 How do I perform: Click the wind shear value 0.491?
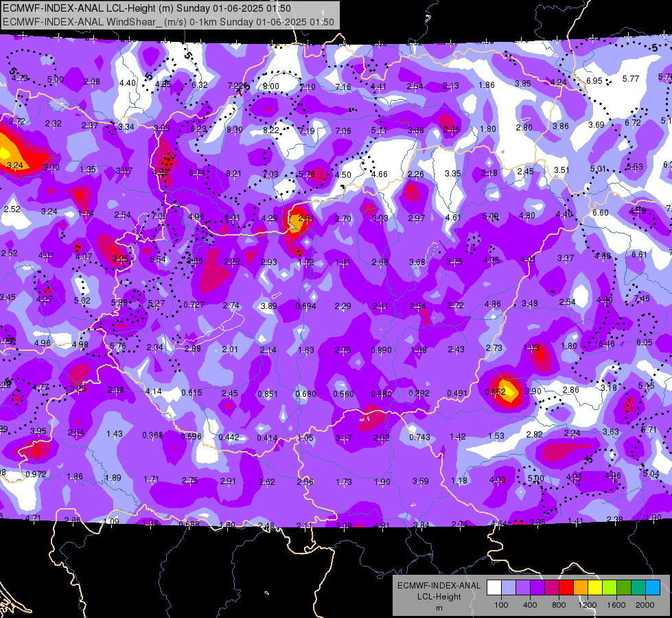[x=457, y=393]
